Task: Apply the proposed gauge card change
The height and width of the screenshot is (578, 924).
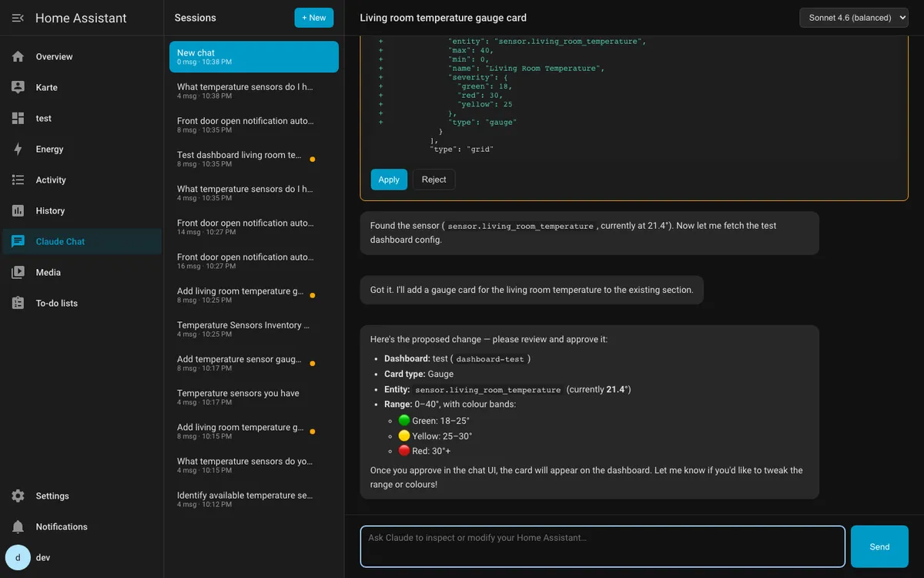Action: pyautogui.click(x=389, y=180)
